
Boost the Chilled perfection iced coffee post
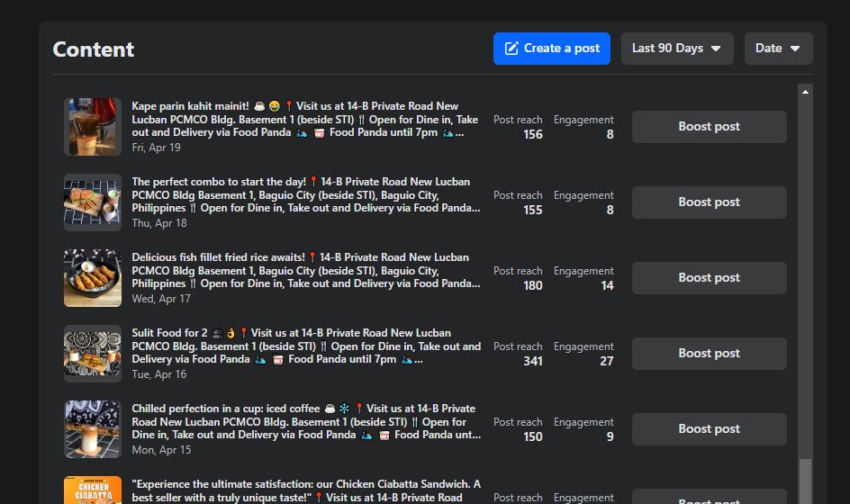tap(709, 429)
